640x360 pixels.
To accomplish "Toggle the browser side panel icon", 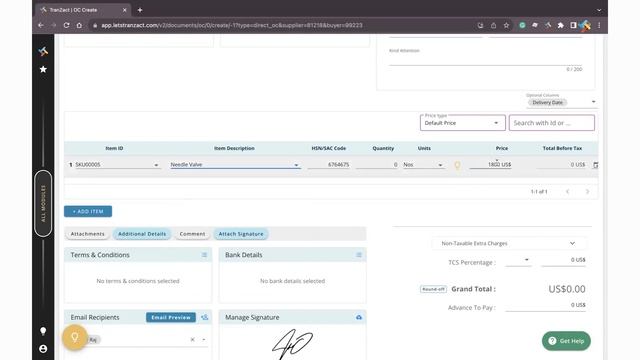I will click(573, 25).
